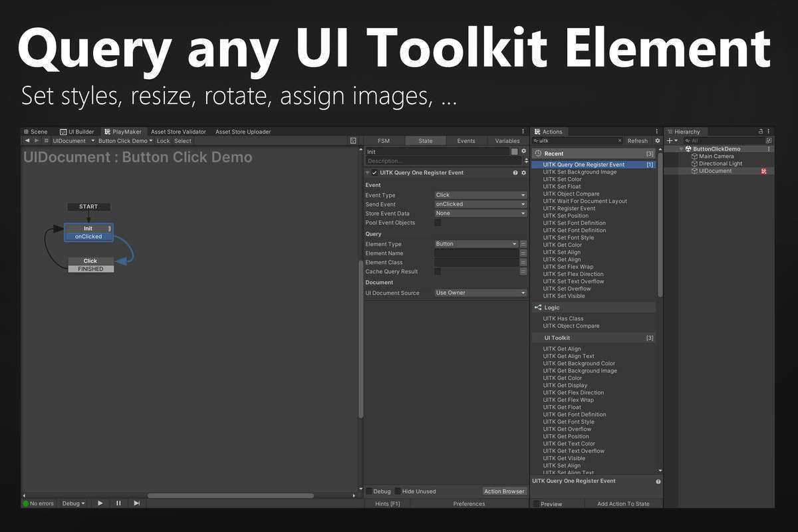The width and height of the screenshot is (798, 532).
Task: Toggle the minimap icon in the graph toolbar
Action: point(353,141)
